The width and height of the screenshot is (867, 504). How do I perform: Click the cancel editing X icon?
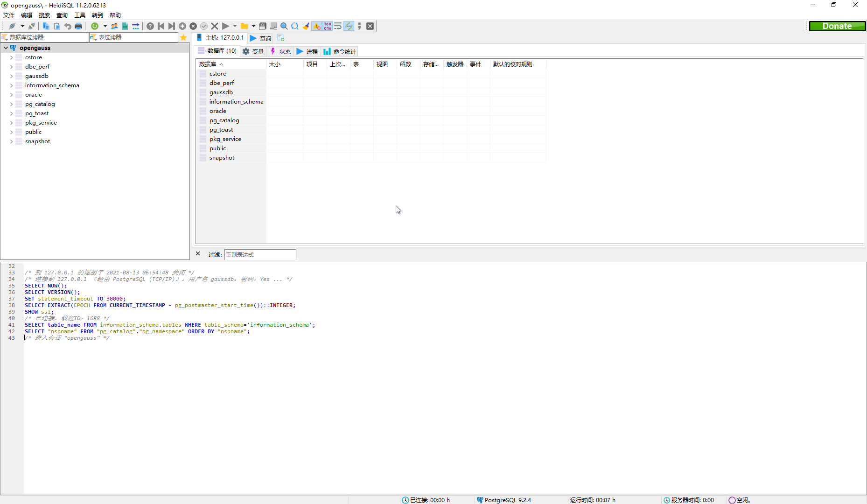pos(215,26)
